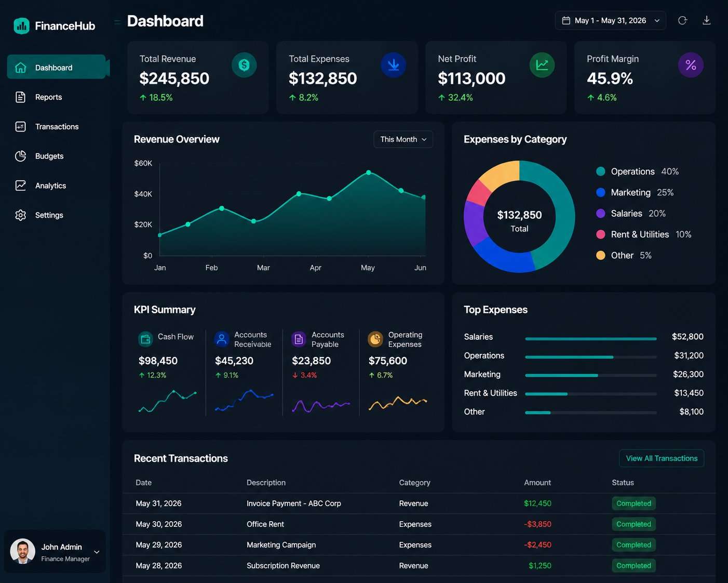This screenshot has height=583, width=728.
Task: Click the Marketing progress bar in Top Expenses
Action: [x=591, y=375]
